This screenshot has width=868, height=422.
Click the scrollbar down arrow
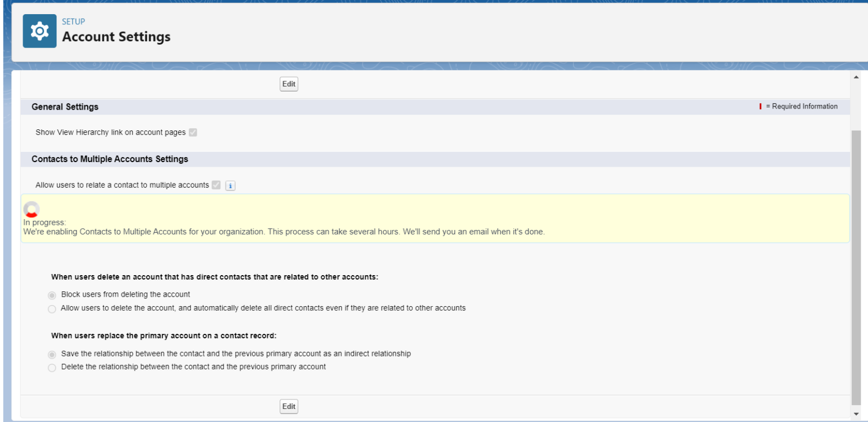[856, 414]
